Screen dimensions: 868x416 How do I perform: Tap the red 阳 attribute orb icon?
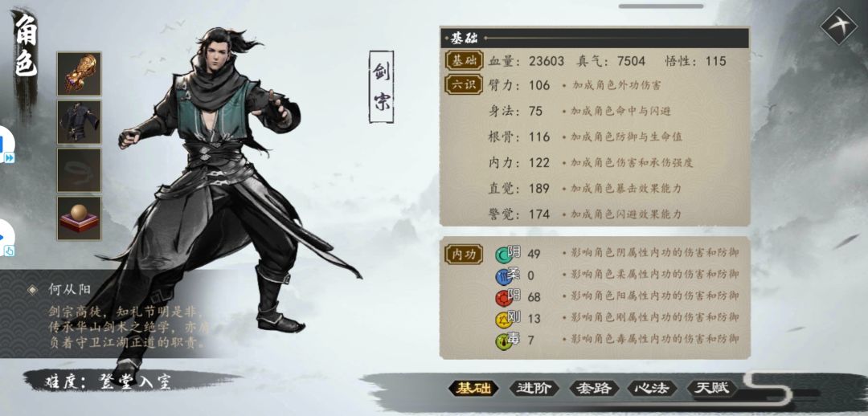tap(504, 298)
